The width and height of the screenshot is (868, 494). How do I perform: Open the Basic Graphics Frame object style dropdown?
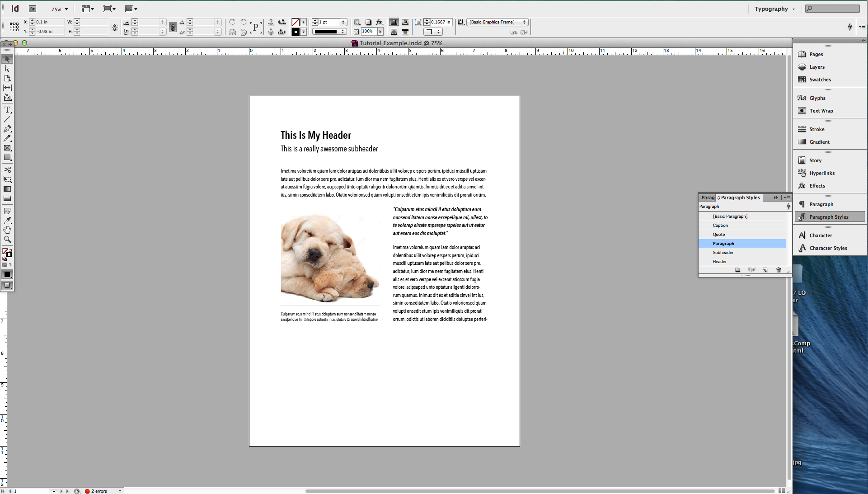pos(498,22)
